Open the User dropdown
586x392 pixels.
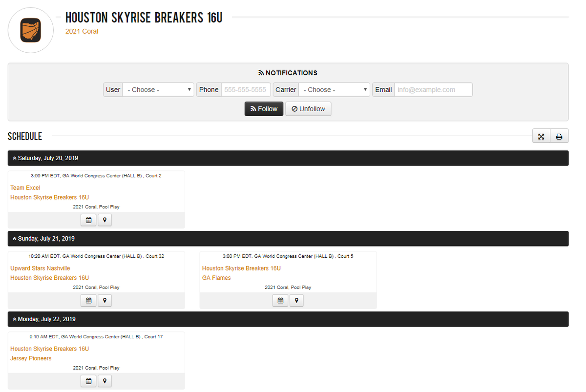[x=158, y=90]
